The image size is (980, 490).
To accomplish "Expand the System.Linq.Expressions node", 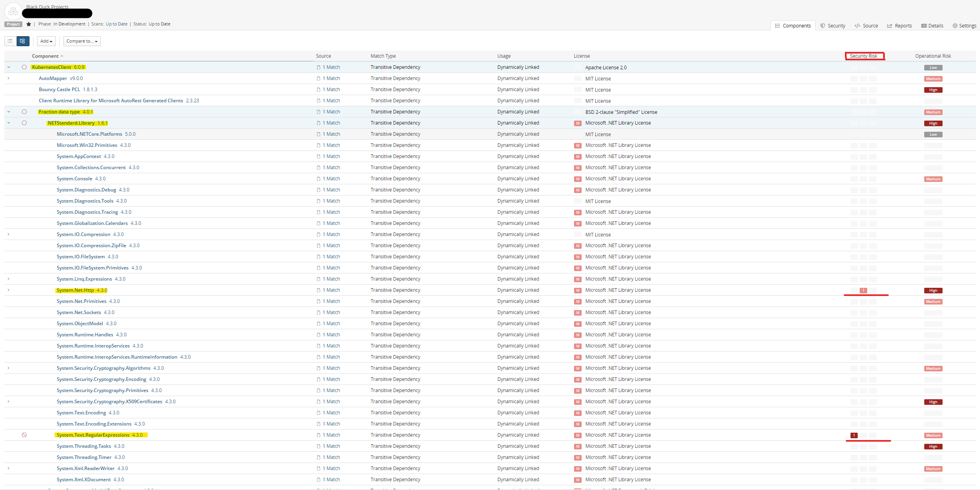I will coord(9,279).
